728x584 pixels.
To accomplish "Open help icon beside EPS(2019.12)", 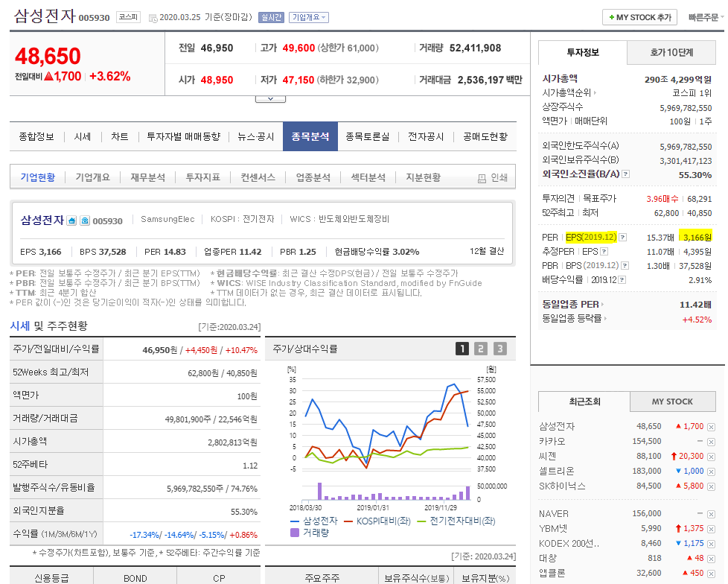I will click(x=622, y=238).
